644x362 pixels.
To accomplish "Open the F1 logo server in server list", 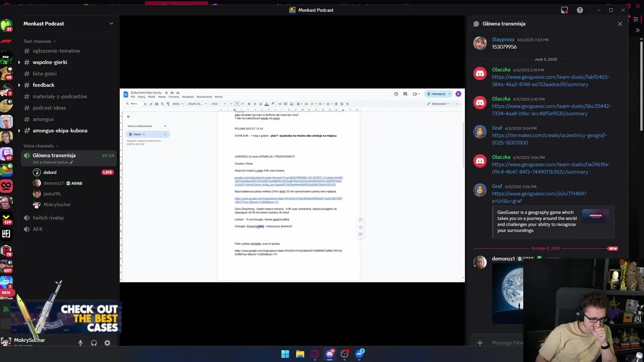I will point(7,40).
